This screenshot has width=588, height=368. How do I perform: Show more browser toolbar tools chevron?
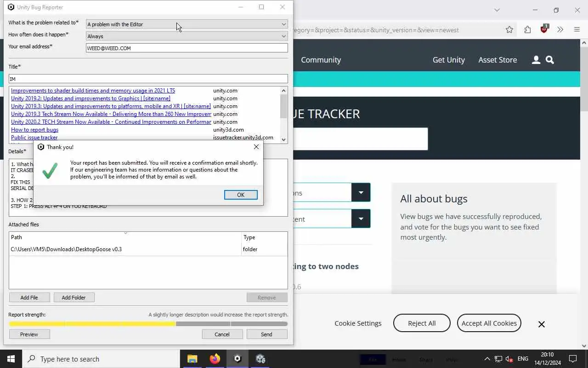click(x=560, y=30)
